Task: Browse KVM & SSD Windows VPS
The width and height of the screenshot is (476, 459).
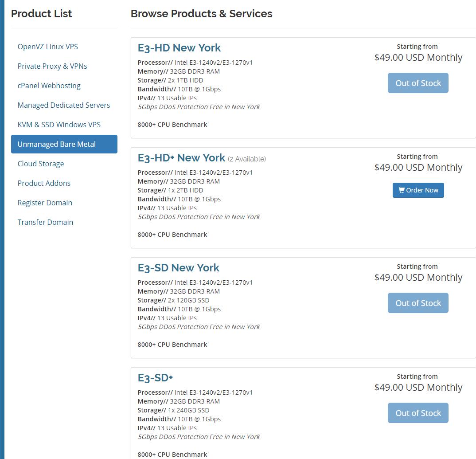Action: [59, 125]
